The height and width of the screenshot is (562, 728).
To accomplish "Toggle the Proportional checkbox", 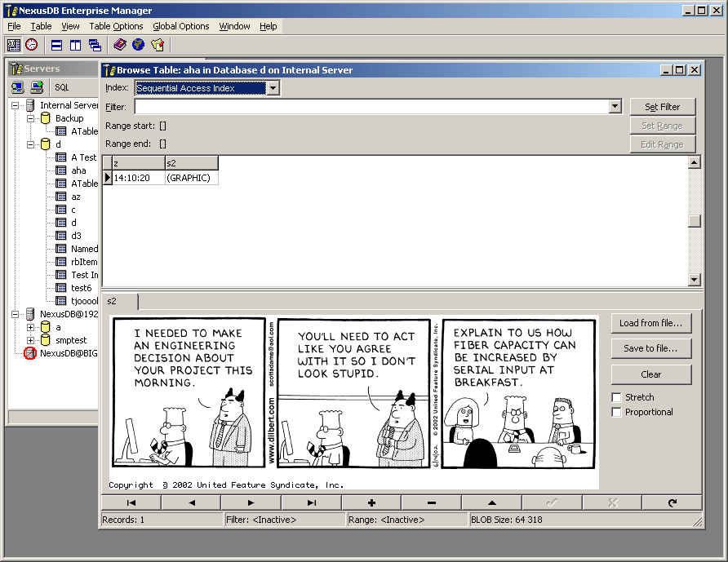I will click(616, 412).
